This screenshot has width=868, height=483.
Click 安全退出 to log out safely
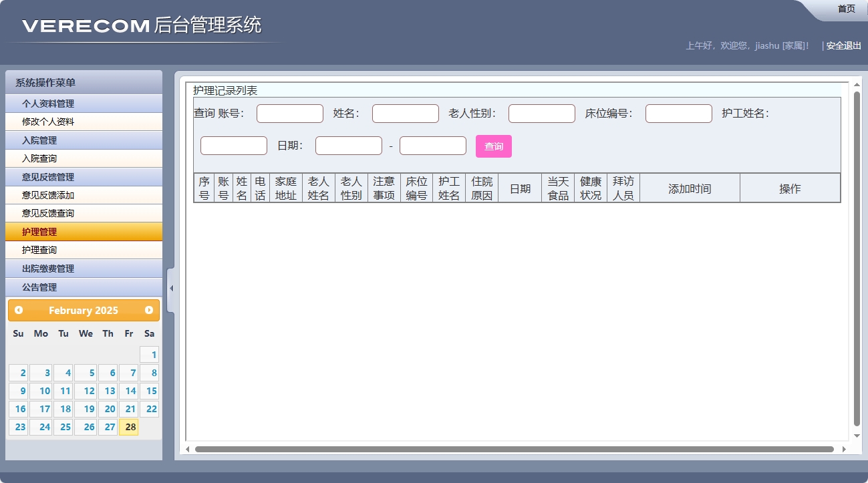[841, 45]
